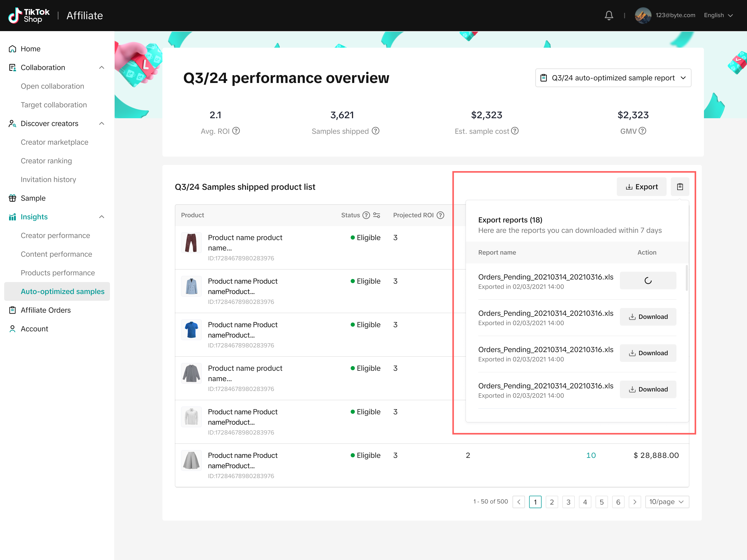Collapse the Discover creators section
Viewport: 747px width, 560px height.
pos(102,124)
